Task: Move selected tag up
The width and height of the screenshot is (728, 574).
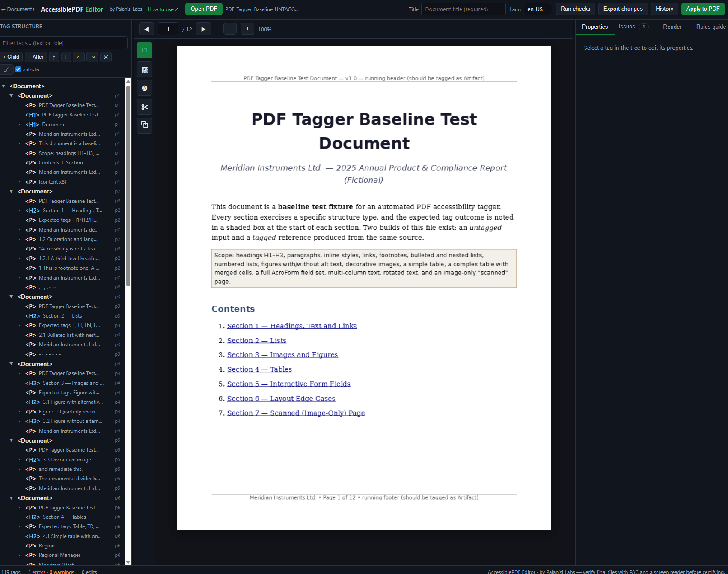Action: coord(54,57)
